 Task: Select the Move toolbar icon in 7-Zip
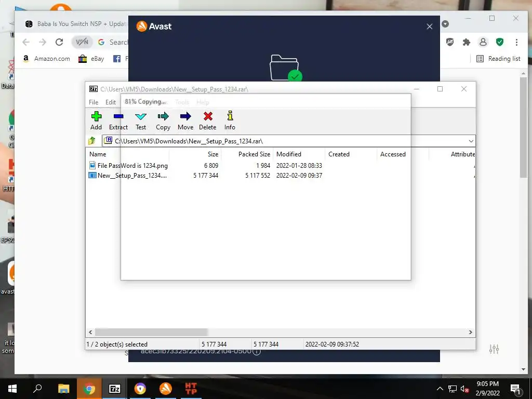pyautogui.click(x=185, y=121)
